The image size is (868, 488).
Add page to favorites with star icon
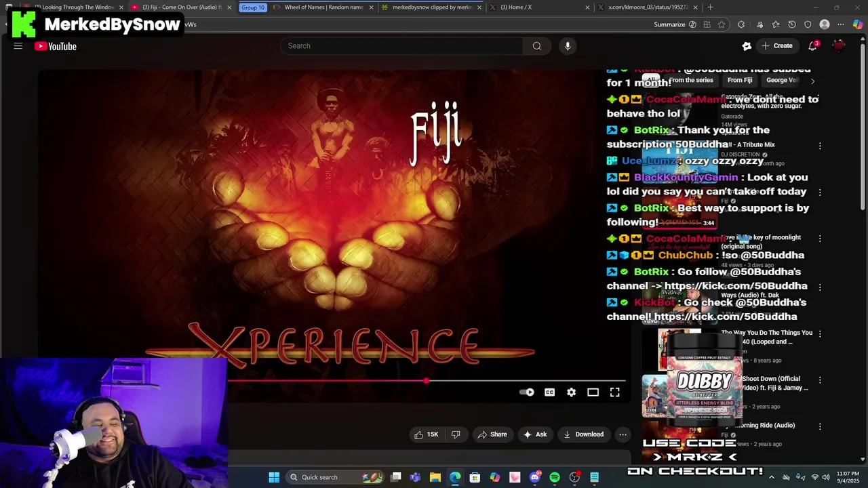(x=722, y=24)
